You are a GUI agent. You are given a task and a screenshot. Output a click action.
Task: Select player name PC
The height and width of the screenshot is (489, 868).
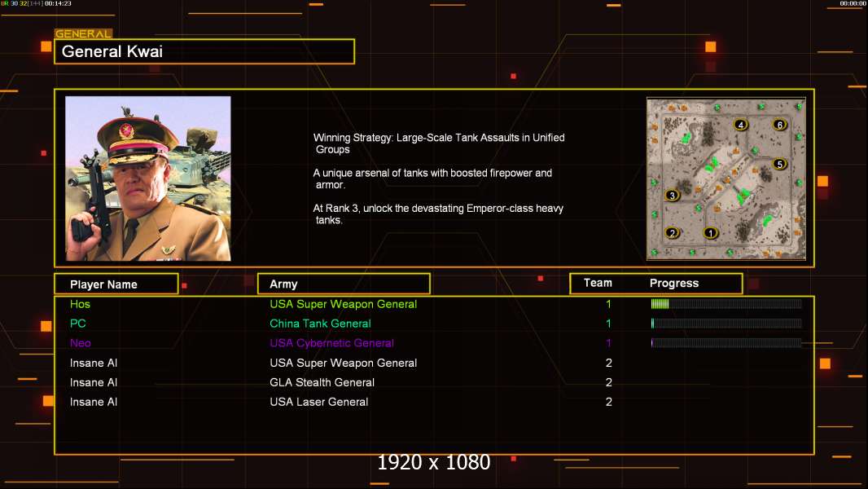tap(77, 324)
